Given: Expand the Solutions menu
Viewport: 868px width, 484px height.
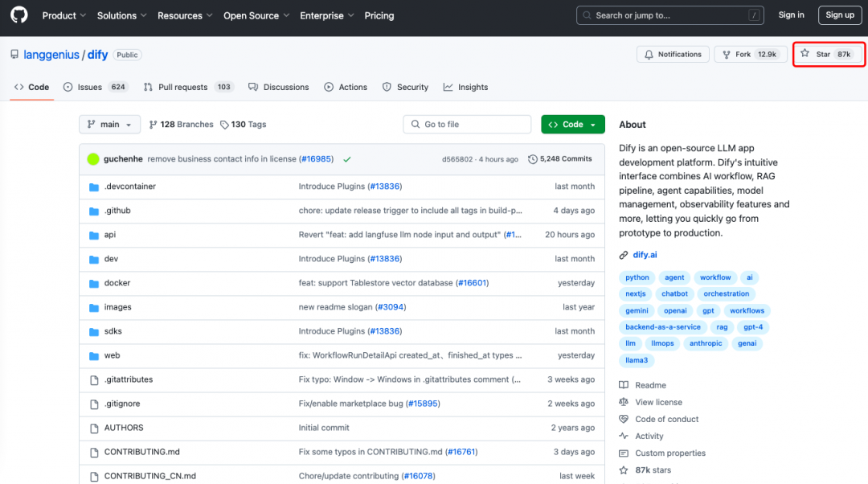Looking at the screenshot, I should pos(122,15).
